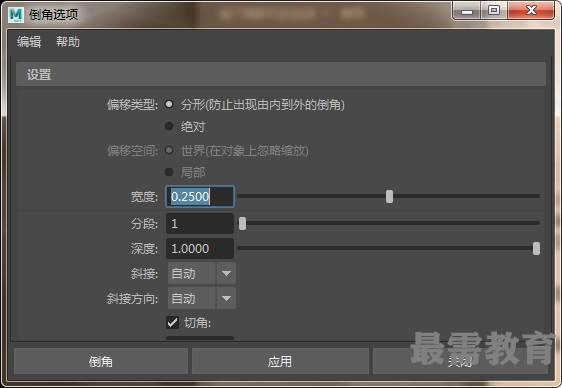Click the Maya logo icon in title bar

tap(16, 15)
